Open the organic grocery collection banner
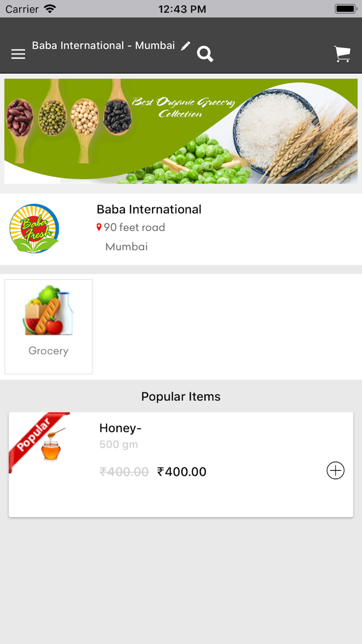Viewport: 362px width, 644px height. coord(181,131)
